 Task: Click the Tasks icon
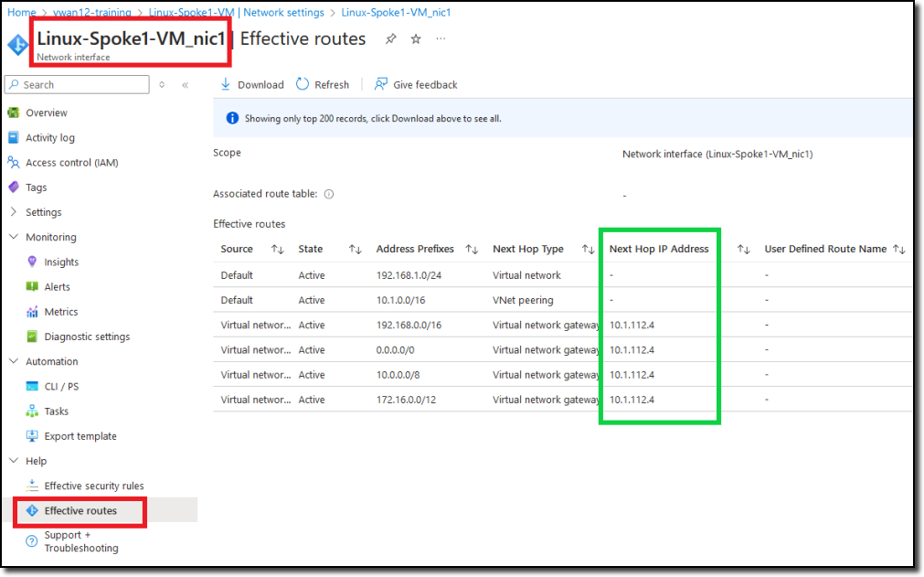pyautogui.click(x=32, y=411)
